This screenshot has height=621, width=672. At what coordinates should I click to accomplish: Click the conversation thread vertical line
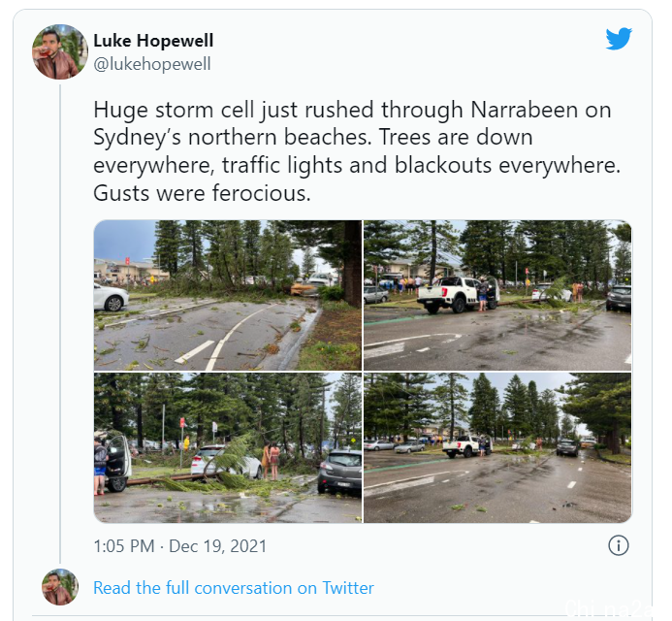[x=60, y=324]
